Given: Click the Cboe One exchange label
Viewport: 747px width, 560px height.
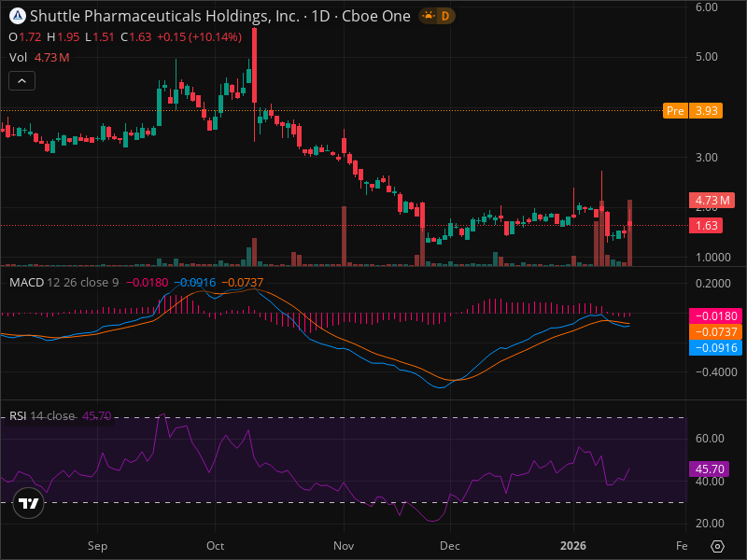Looking at the screenshot, I should pyautogui.click(x=376, y=16).
